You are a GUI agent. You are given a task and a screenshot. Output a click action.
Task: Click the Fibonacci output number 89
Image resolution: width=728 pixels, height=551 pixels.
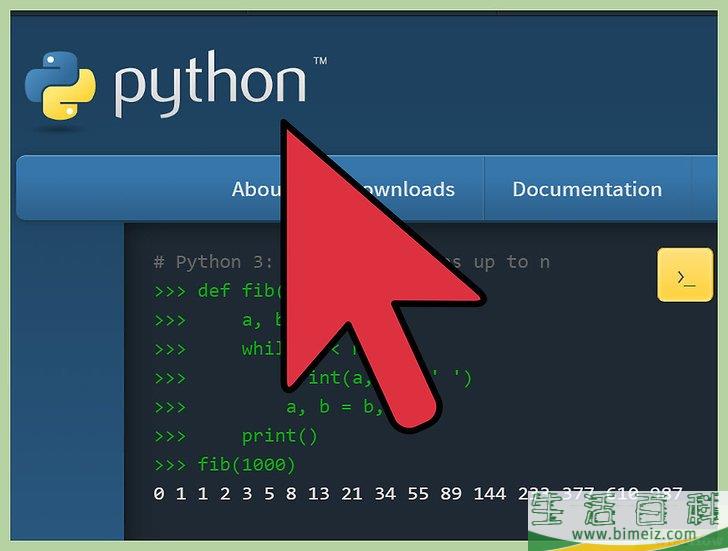451,493
